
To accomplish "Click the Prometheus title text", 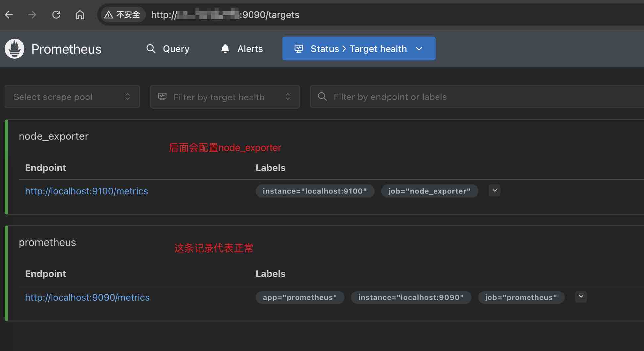I will click(x=67, y=49).
